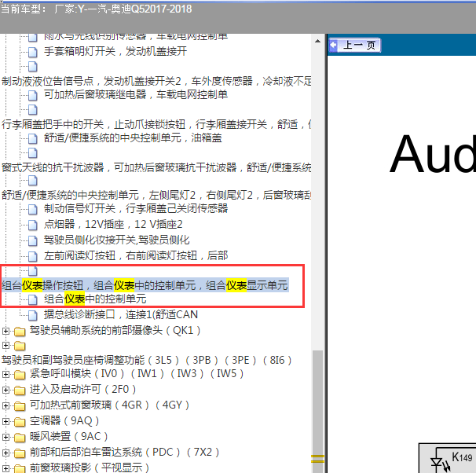The image size is (476, 473).
Task: Open document 组合仪表中的控制单元
Action: 95,299
